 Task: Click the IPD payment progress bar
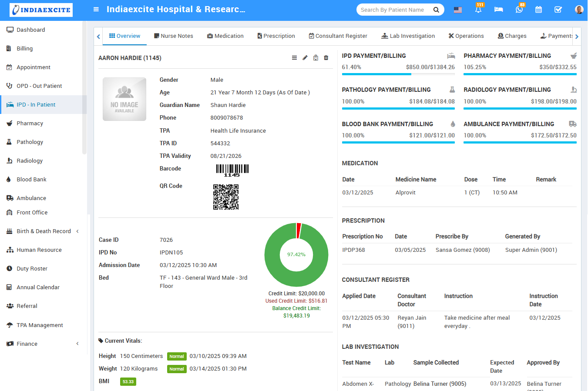point(398,74)
